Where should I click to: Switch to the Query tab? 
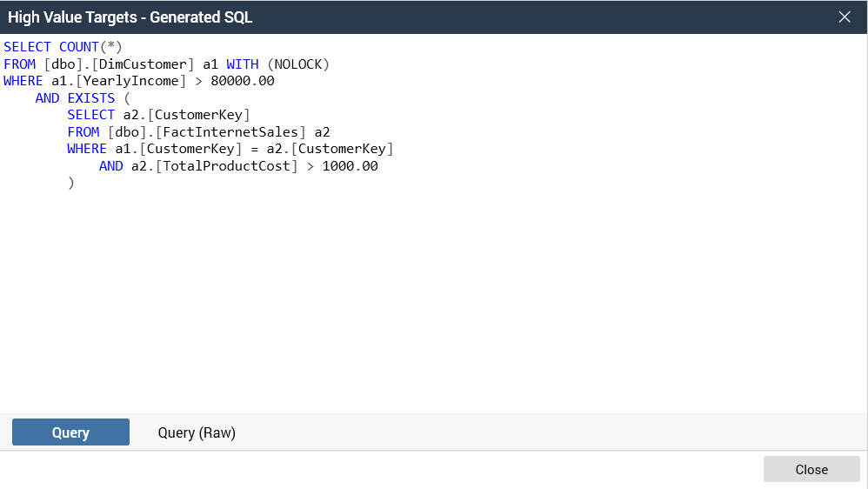[x=70, y=432]
